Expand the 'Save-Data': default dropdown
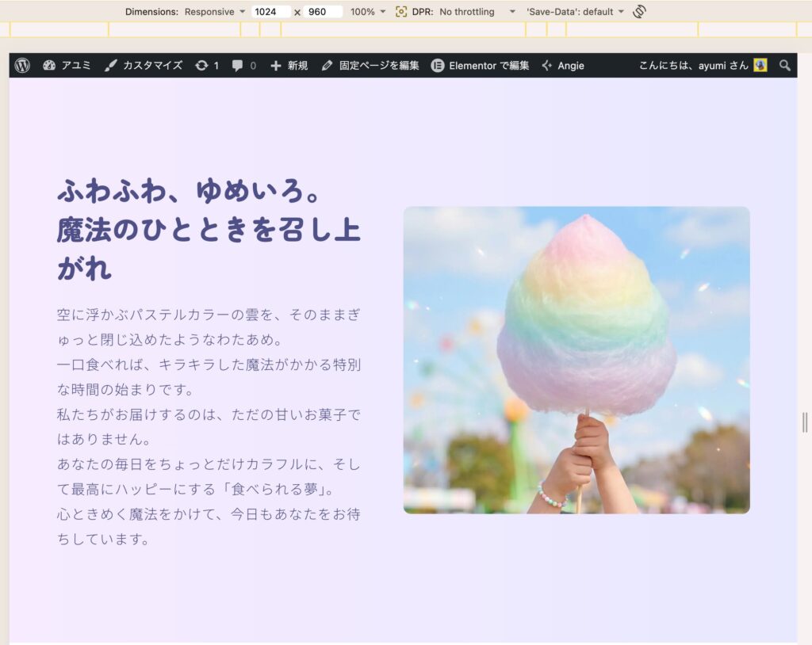This screenshot has height=645, width=812. coord(575,11)
